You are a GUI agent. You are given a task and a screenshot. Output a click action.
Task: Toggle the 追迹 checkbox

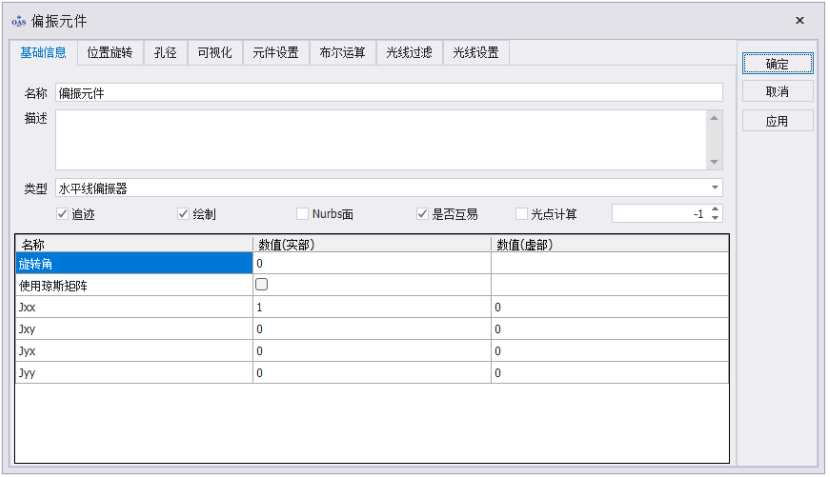(x=63, y=214)
